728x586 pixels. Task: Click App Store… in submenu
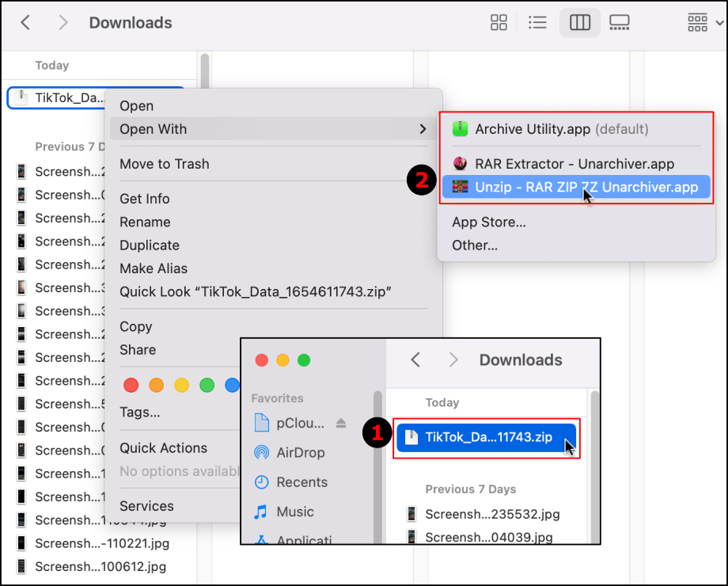coord(488,222)
